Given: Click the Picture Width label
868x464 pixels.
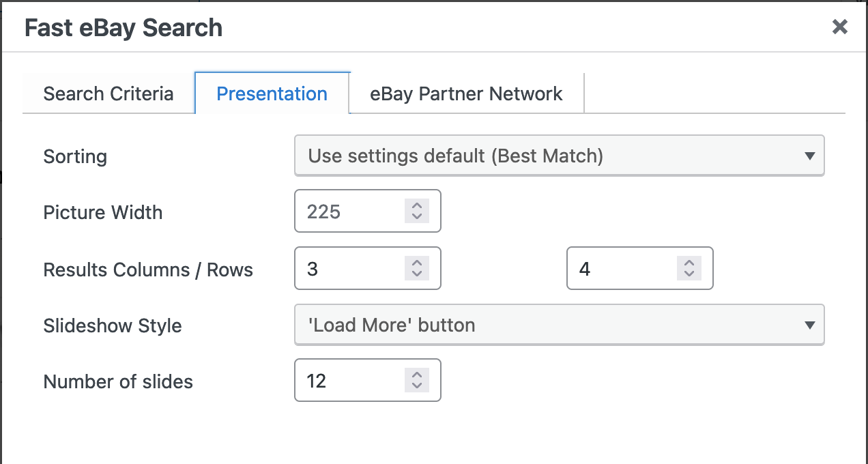Looking at the screenshot, I should tap(103, 212).
